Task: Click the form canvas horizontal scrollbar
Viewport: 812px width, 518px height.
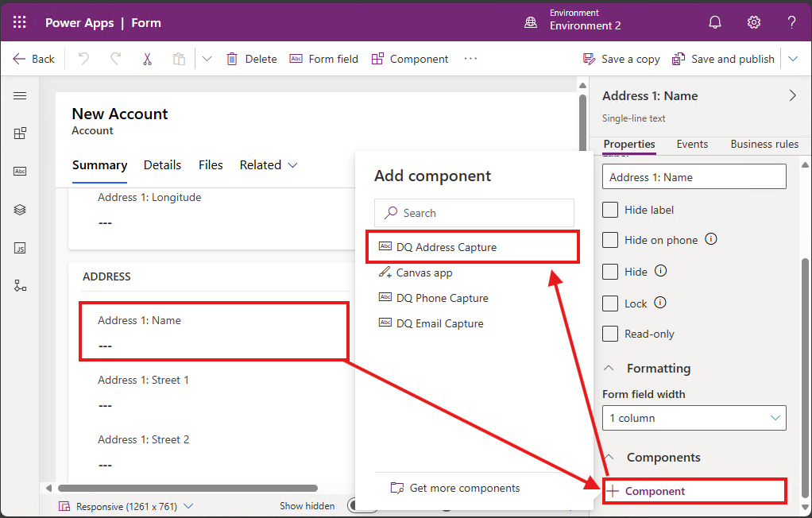Action: 188,488
